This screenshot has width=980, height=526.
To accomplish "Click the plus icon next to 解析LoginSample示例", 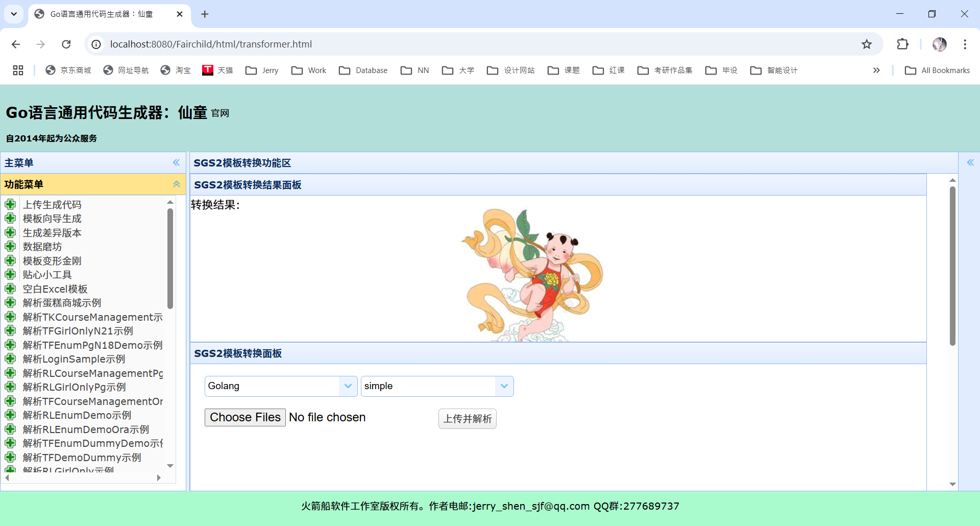I will (10, 359).
